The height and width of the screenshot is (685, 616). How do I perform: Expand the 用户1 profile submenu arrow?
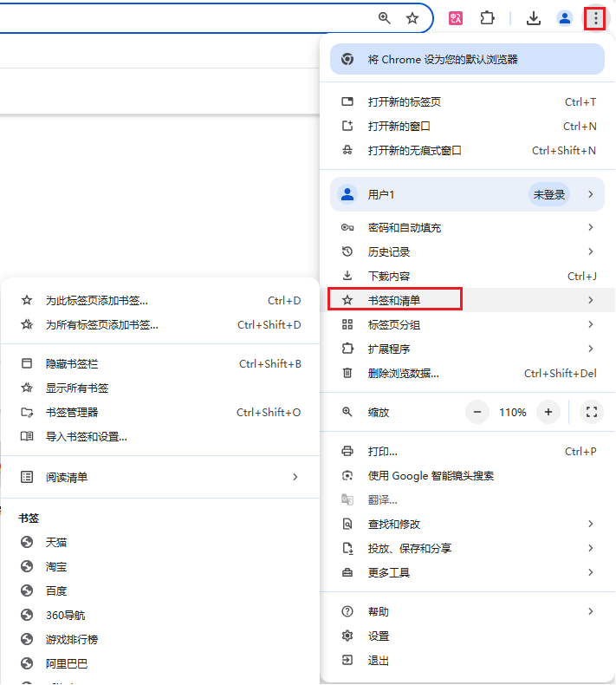(x=591, y=194)
